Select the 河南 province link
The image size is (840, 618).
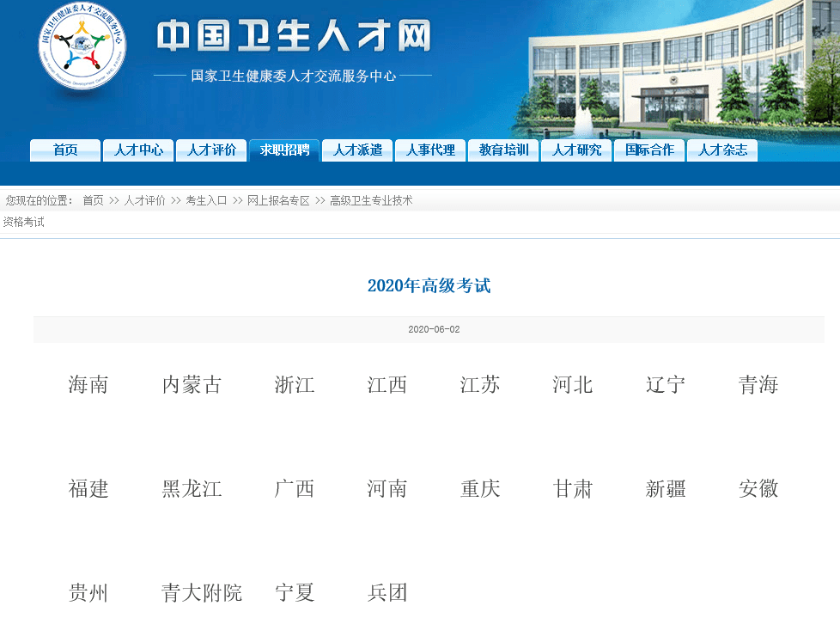pyautogui.click(x=387, y=489)
